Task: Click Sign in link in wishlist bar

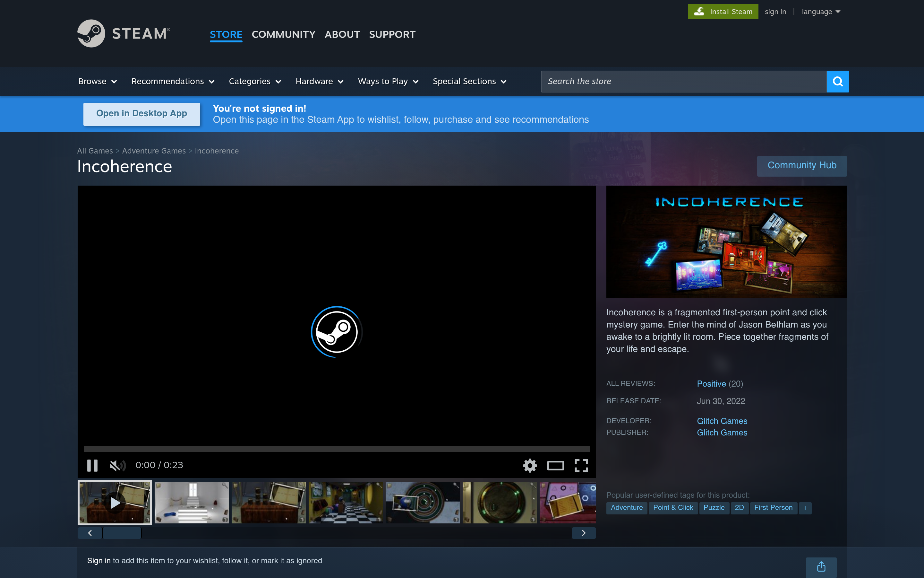Action: (98, 561)
